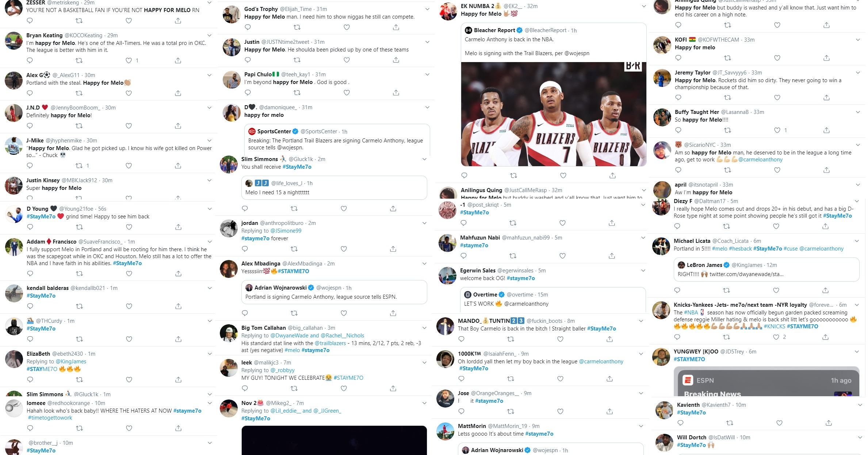Like MANDO_TUNTIN's Straight baller tweet

pos(560,339)
